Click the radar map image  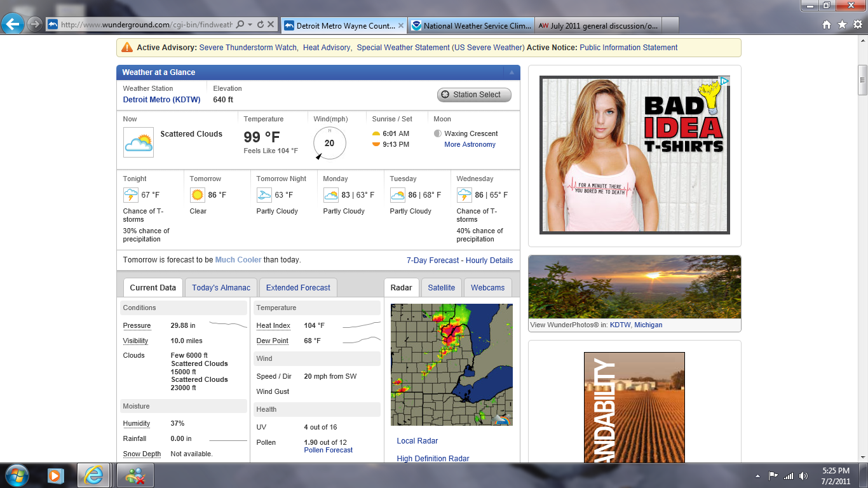click(452, 365)
